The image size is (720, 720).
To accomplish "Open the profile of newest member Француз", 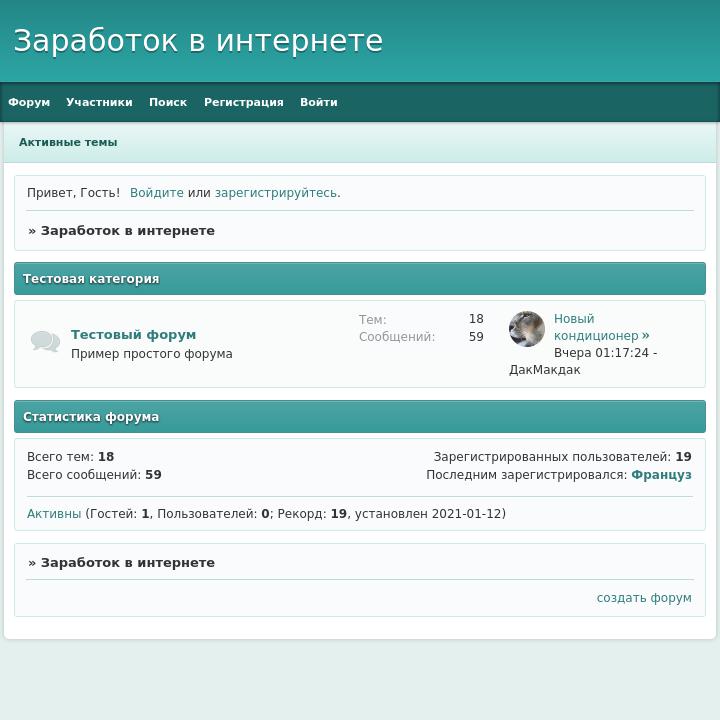I will click(661, 475).
